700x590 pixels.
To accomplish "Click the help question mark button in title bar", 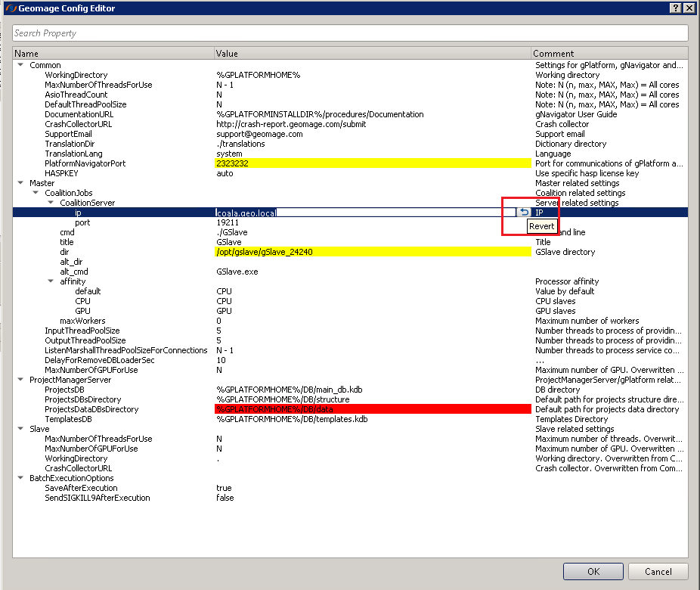I will point(674,8).
